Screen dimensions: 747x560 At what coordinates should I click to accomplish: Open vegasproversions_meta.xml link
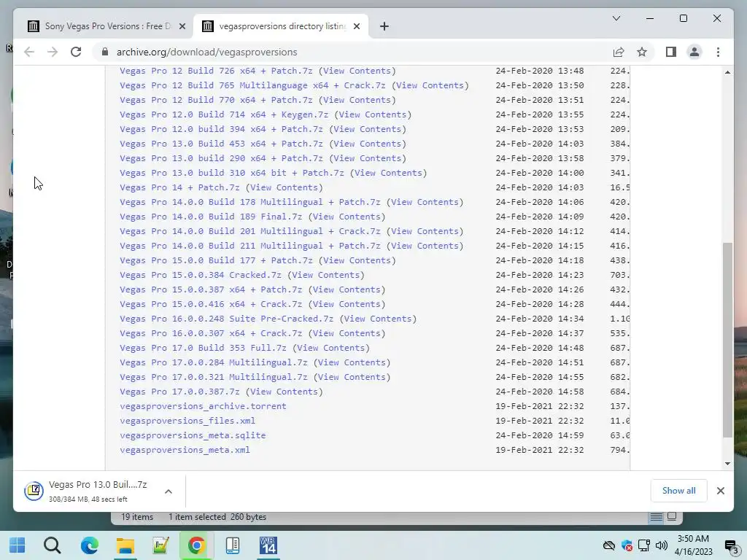click(x=185, y=450)
